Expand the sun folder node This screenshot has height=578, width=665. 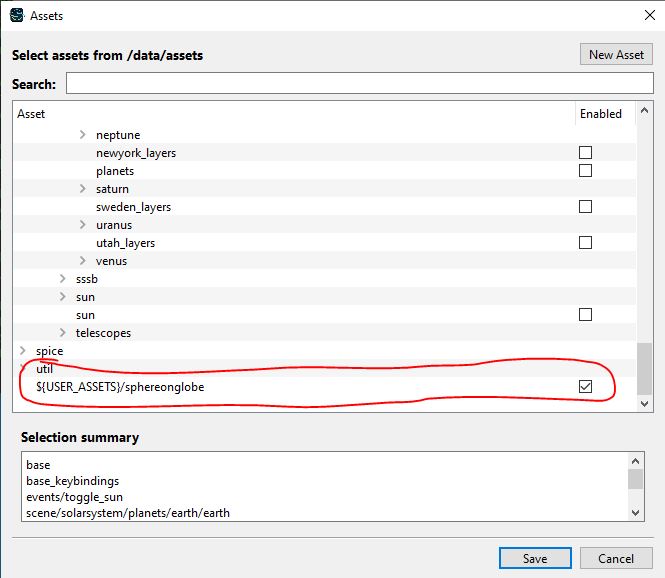(x=63, y=297)
